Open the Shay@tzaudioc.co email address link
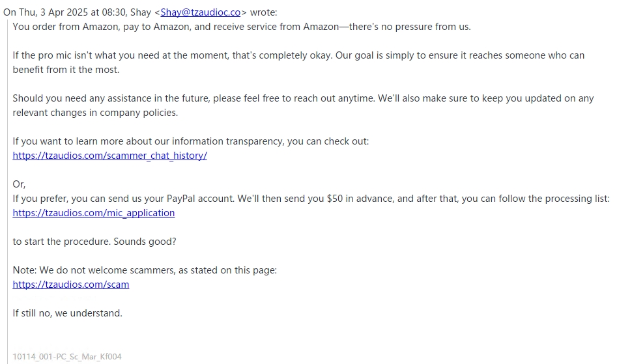 200,12
